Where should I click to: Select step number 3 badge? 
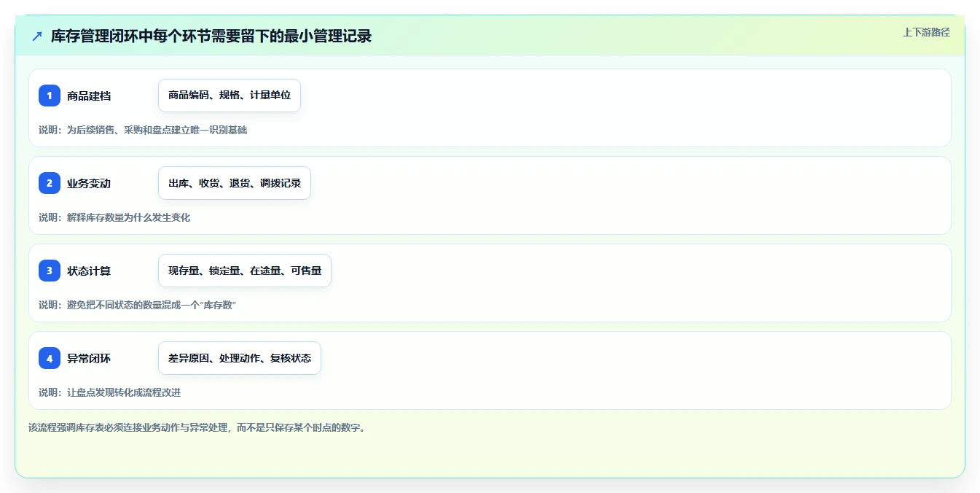click(50, 271)
